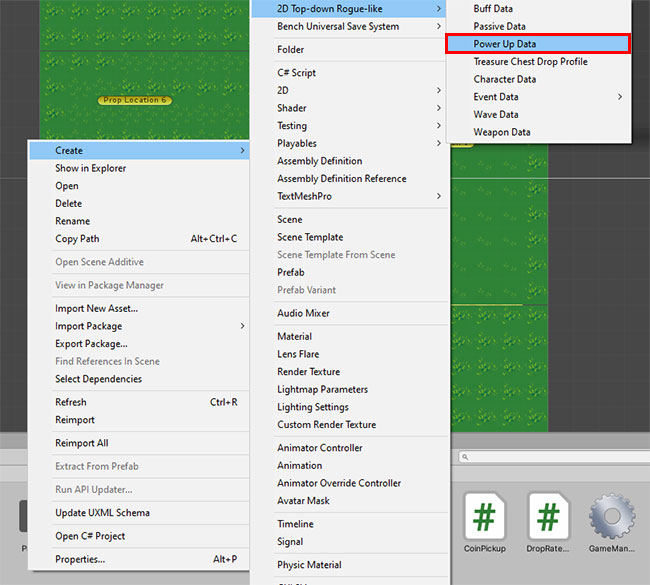Image resolution: width=650 pixels, height=585 pixels.
Task: Create an Animator Override Controller
Action: [349, 483]
